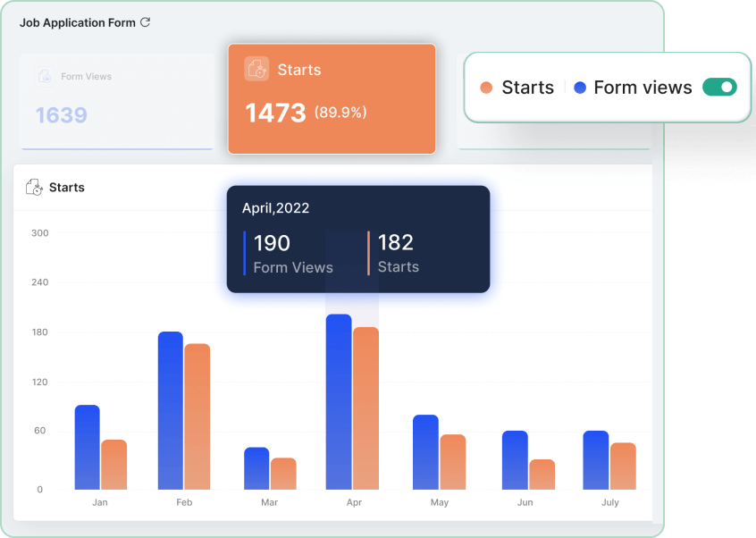The width and height of the screenshot is (756, 538).
Task: Click the blue Form views legend dot
Action: (x=580, y=88)
